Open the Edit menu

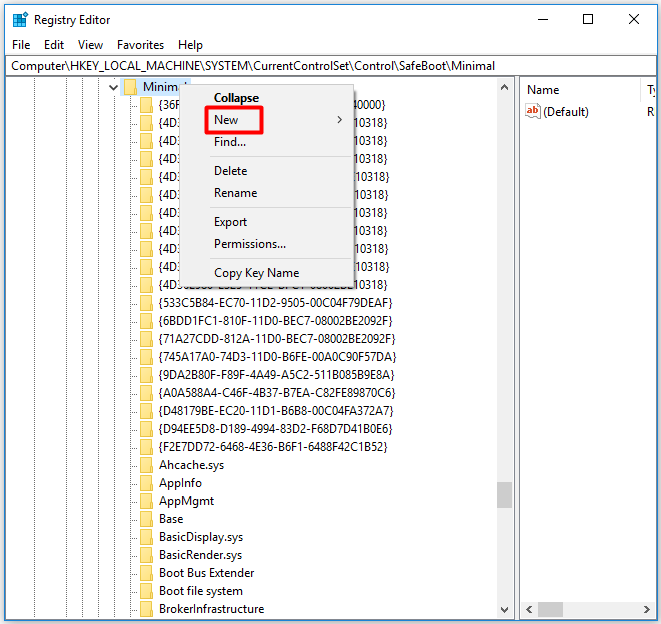(x=54, y=45)
